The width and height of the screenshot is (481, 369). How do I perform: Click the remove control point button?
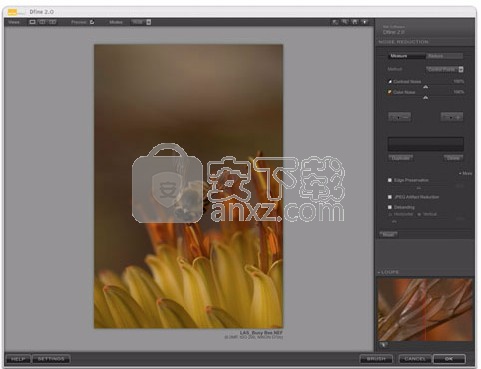click(x=399, y=117)
